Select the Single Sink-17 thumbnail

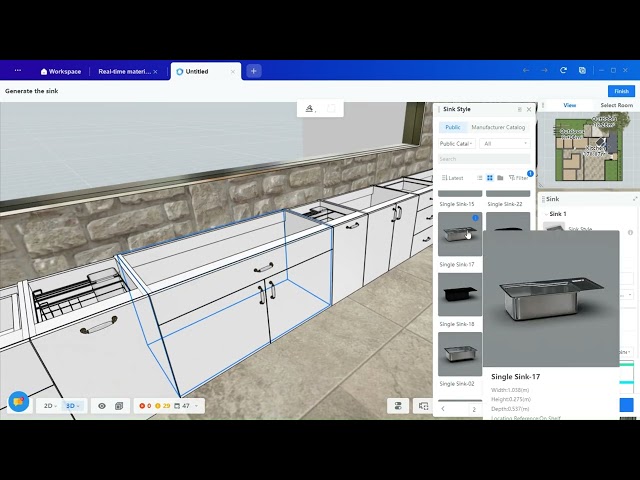click(460, 234)
